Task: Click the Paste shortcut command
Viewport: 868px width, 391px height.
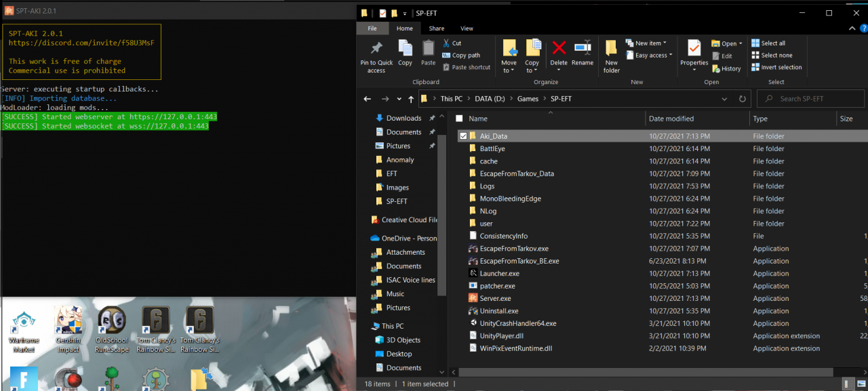Action: (x=466, y=67)
